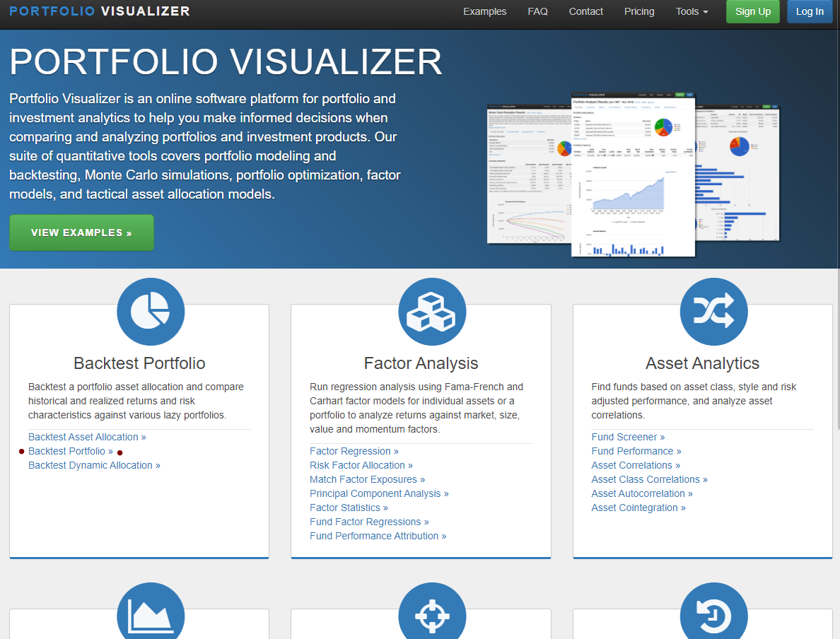This screenshot has width=840, height=639.
Task: Open Risk Factor Allocation link
Action: [361, 465]
